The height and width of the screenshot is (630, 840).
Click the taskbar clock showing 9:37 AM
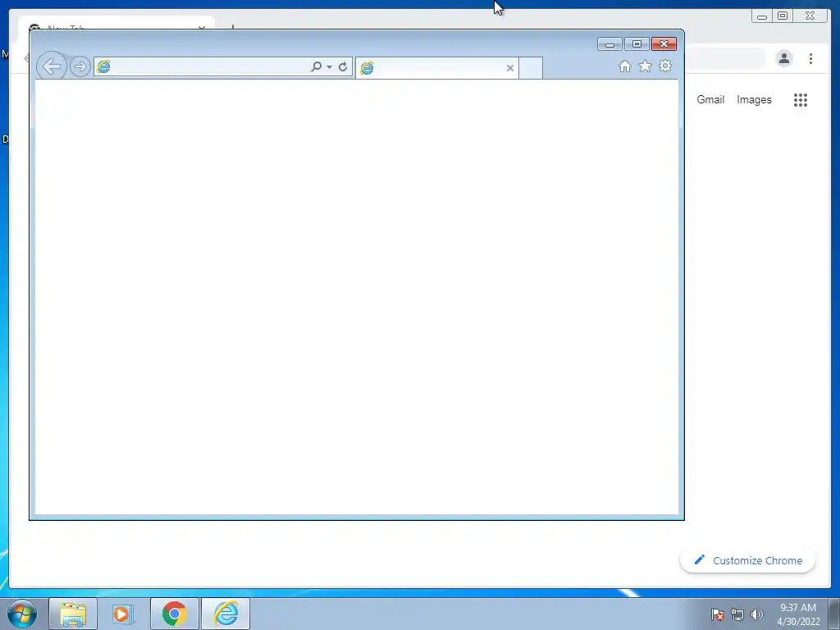798,614
